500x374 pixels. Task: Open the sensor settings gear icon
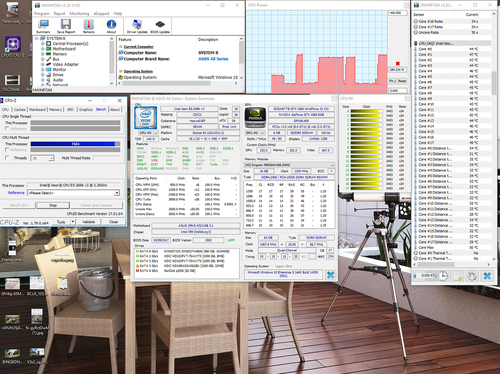click(473, 276)
